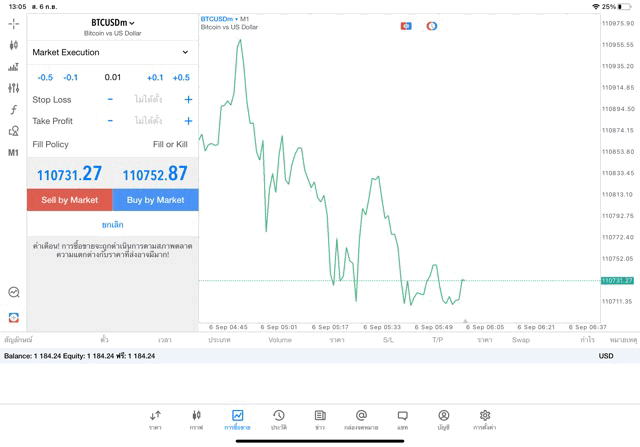This screenshot has width=640, height=447.
Task: Change Fill Policy from Fill or Kill
Action: (x=169, y=144)
